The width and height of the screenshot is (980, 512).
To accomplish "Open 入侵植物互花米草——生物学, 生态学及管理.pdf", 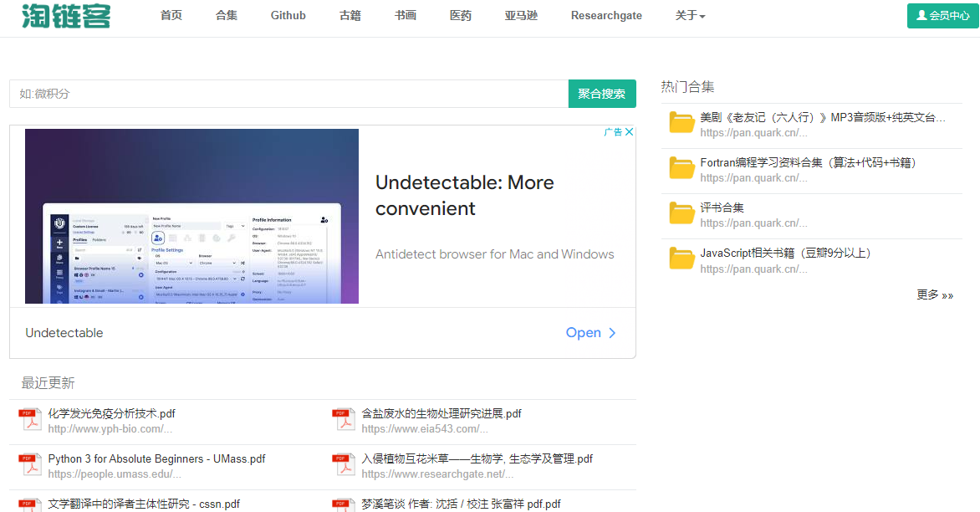I will point(477,458).
